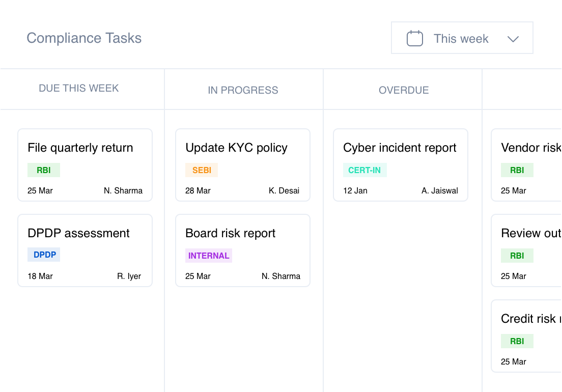This screenshot has width=562, height=392.
Task: Click the CERT-IN tag badge
Action: point(364,170)
